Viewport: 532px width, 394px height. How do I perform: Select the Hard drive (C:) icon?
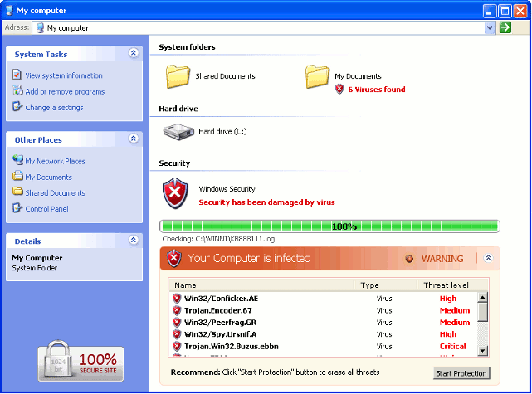[178, 131]
